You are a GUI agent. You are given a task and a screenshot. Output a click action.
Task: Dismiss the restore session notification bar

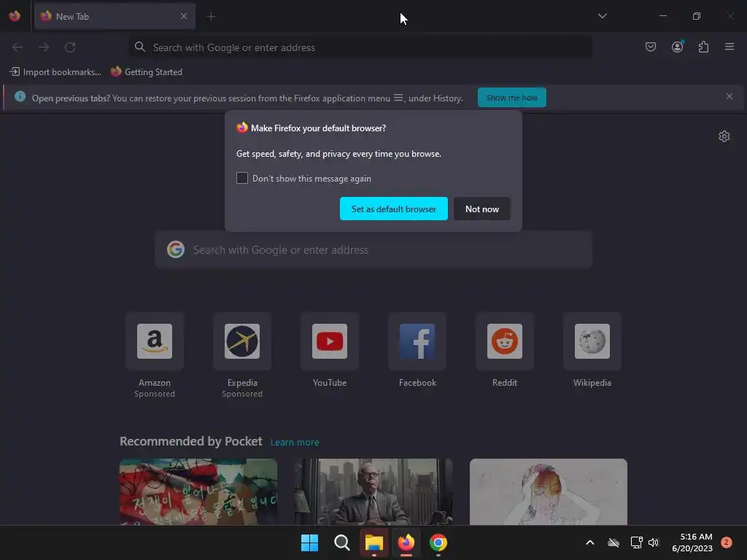click(729, 97)
